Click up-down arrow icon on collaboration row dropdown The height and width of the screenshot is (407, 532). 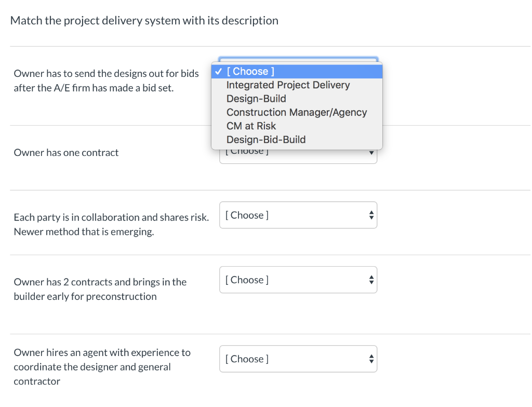(371, 215)
